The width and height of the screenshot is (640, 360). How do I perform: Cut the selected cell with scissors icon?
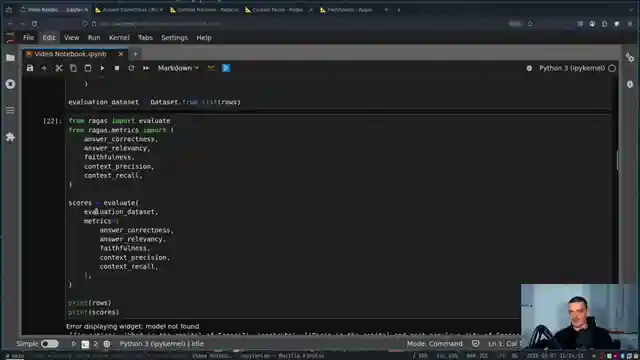(x=59, y=68)
